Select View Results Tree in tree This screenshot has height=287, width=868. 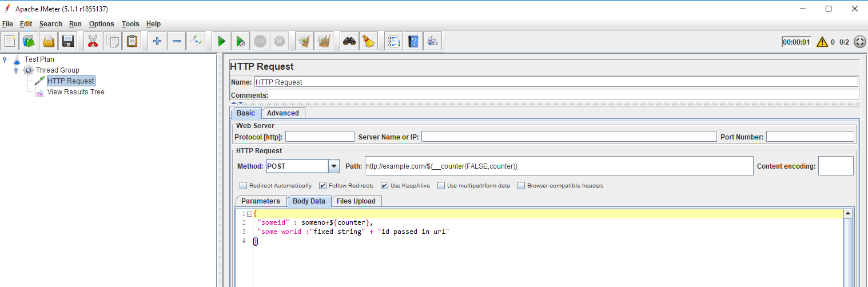(75, 92)
